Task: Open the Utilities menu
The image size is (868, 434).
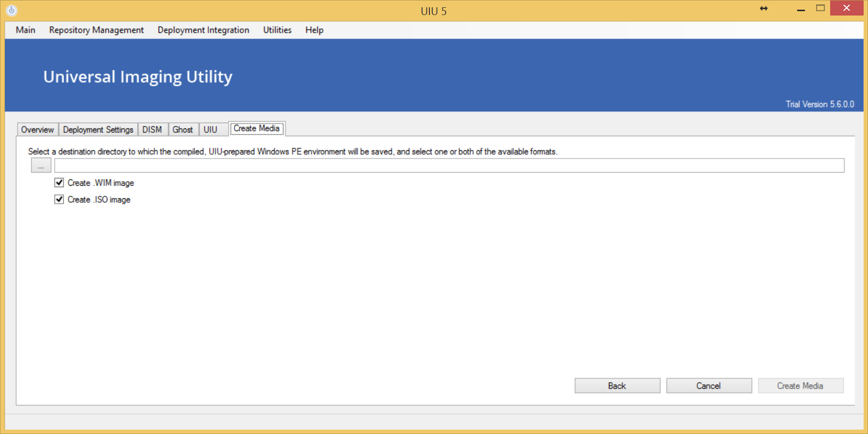Action: point(278,30)
